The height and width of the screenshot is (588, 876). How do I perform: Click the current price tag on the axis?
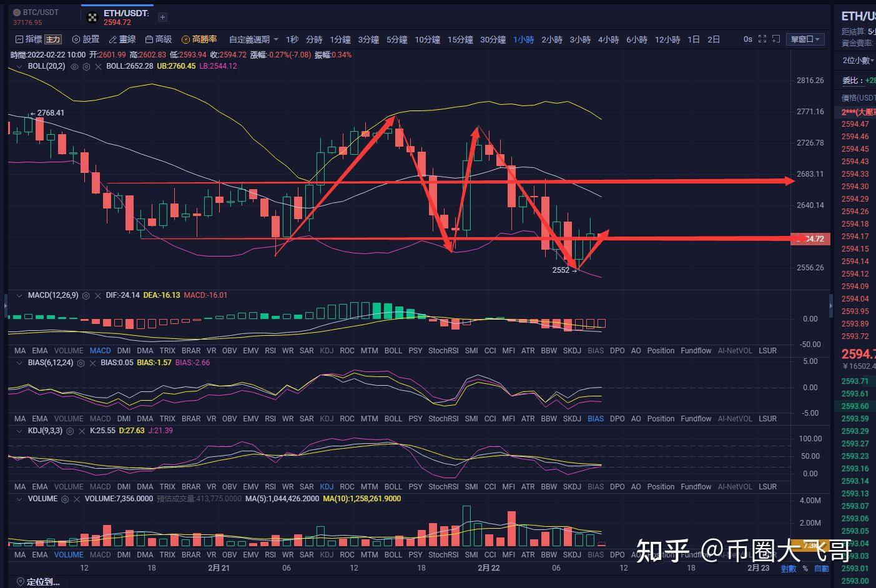[810, 238]
